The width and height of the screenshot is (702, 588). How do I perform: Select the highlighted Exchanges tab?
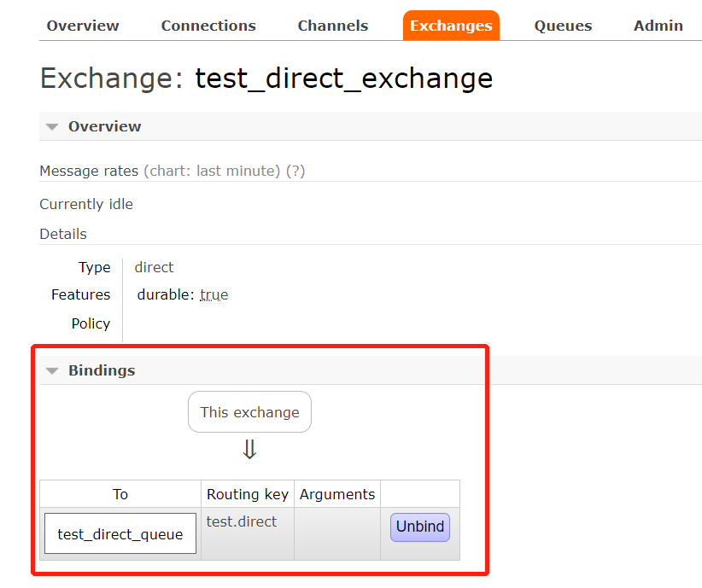tap(451, 26)
